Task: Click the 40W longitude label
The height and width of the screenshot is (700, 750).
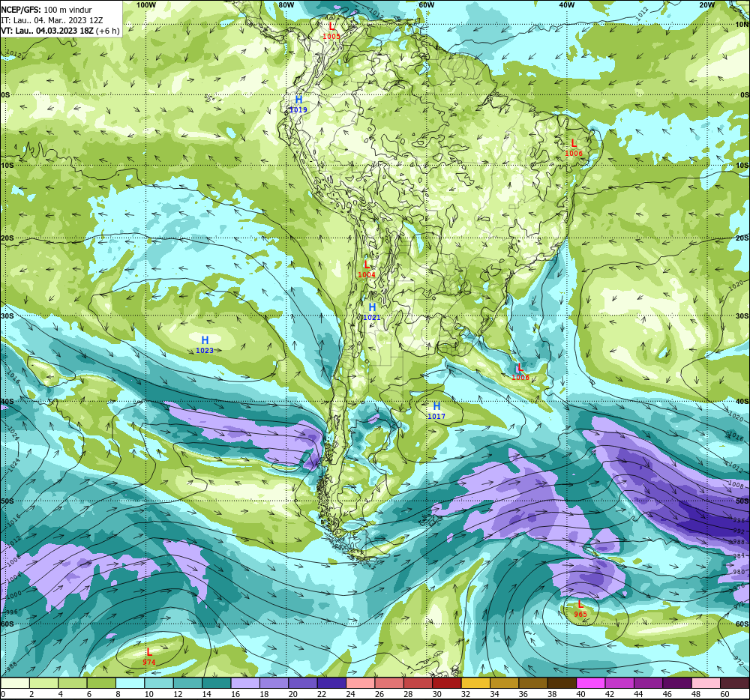Action: 567,4
